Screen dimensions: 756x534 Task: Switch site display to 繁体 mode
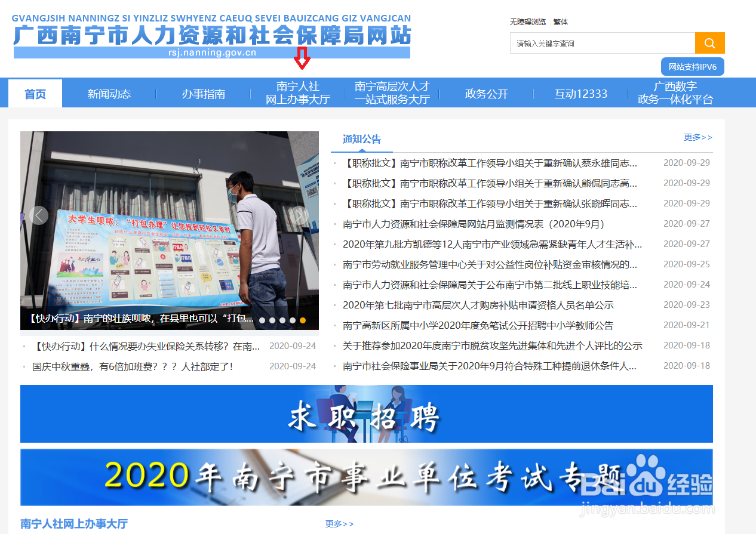point(561,21)
